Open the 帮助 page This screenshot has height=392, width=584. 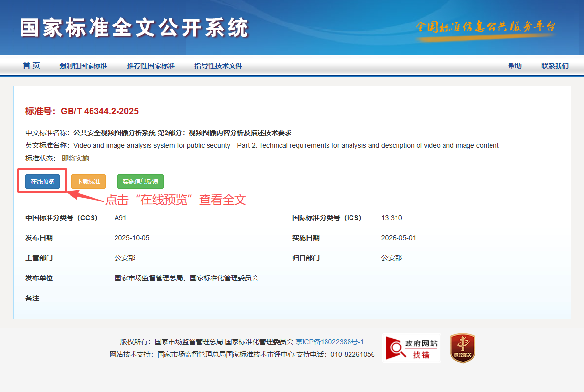515,66
